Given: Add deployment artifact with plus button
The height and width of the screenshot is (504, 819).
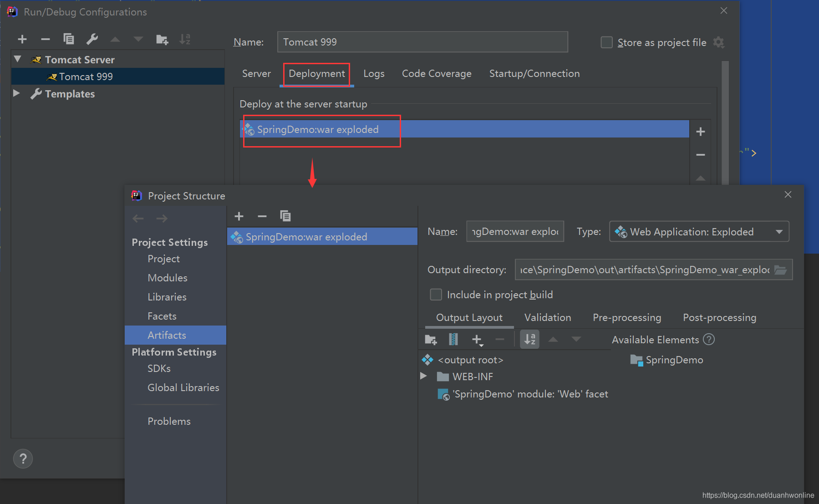Looking at the screenshot, I should pos(701,132).
